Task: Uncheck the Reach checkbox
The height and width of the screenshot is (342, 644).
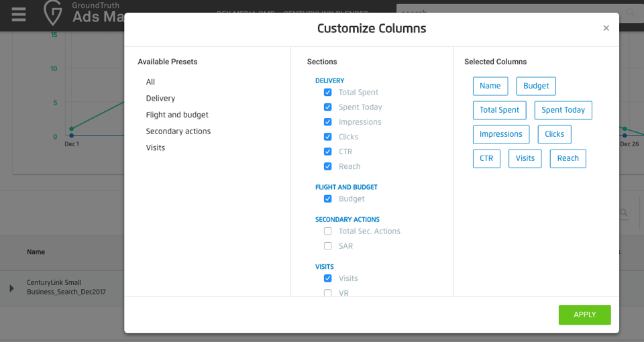Action: (328, 166)
